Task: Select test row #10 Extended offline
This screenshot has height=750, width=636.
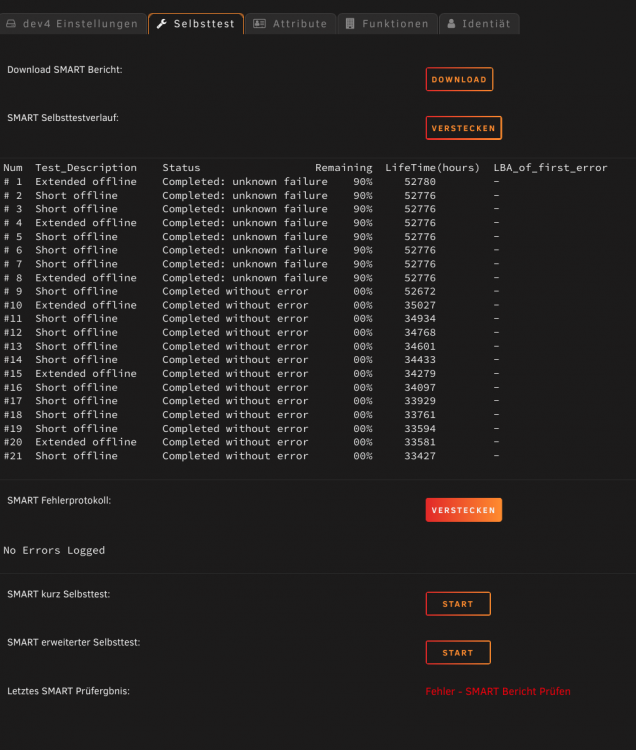Action: (x=252, y=305)
